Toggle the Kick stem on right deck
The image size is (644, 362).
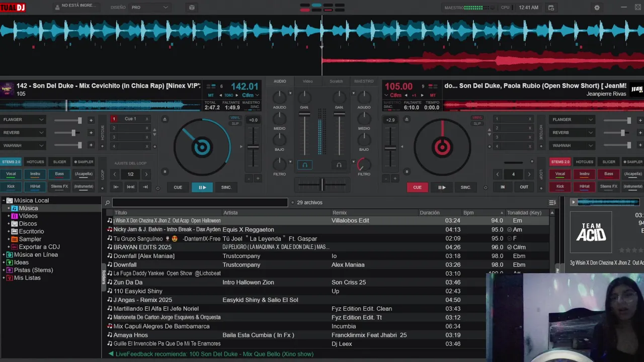pos(560,187)
